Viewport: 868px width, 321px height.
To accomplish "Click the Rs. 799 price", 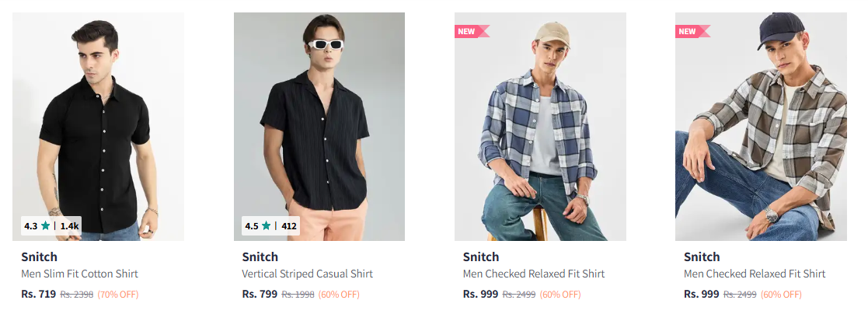I will coord(260,295).
